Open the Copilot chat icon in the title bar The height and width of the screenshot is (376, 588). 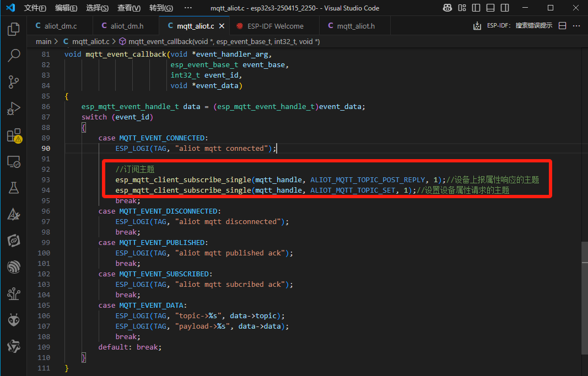447,8
